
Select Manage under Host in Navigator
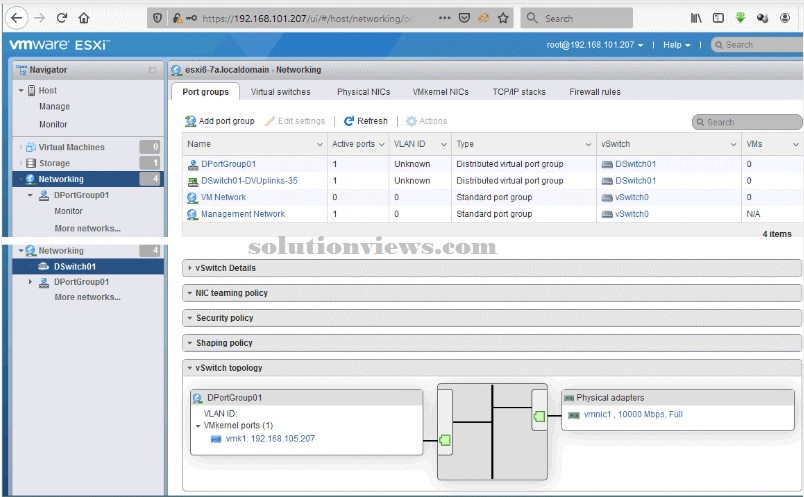[x=54, y=107]
